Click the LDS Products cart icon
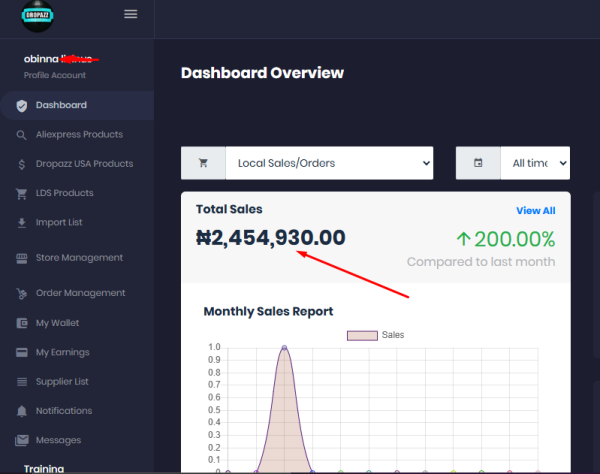This screenshot has height=474, width=600. click(21, 193)
